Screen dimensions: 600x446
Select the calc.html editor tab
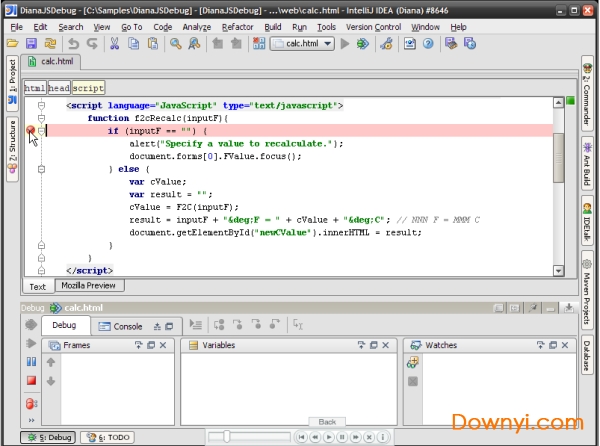click(51, 62)
